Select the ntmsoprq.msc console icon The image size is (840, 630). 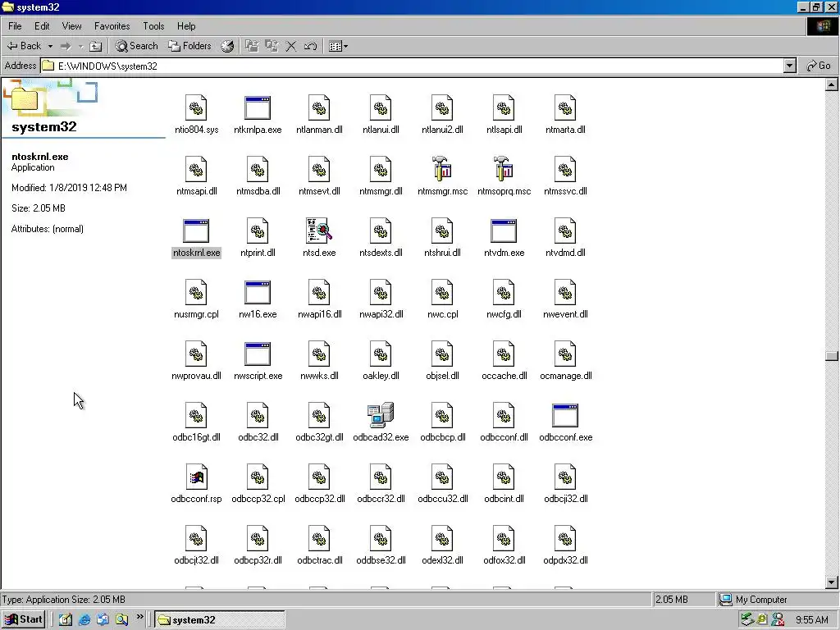tap(504, 169)
